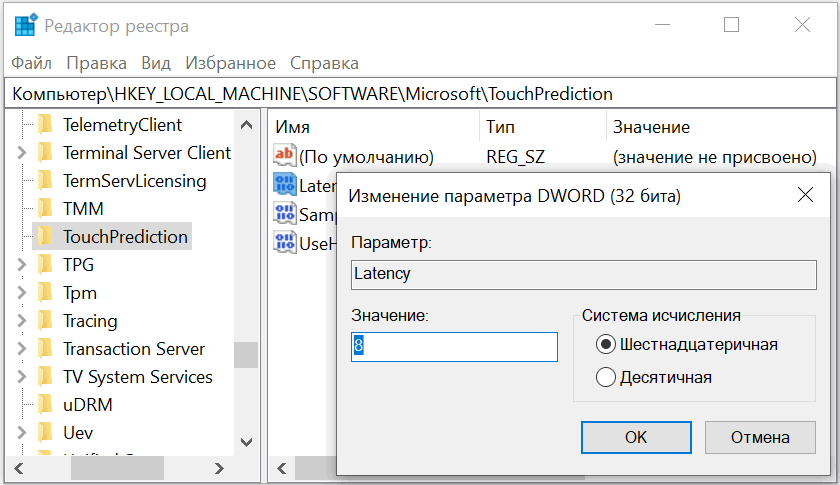Click the Отмена button
The height and width of the screenshot is (485, 840).
[x=760, y=437]
